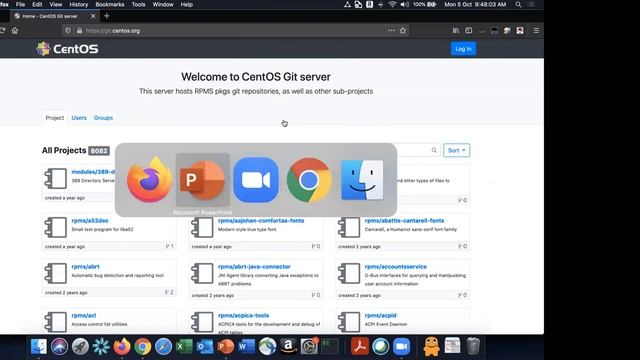The image size is (640, 360).
Task: Open rpms/acl project link
Action: tap(84, 316)
